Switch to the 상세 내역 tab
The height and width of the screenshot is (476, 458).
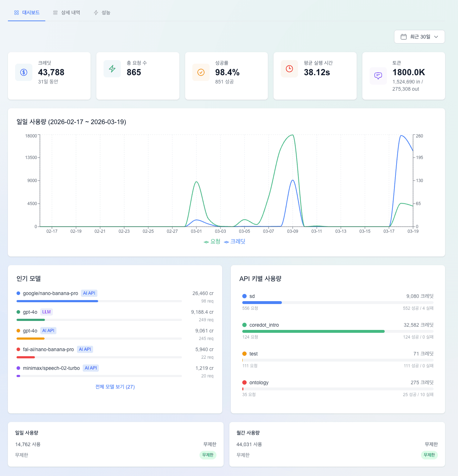[x=67, y=13]
